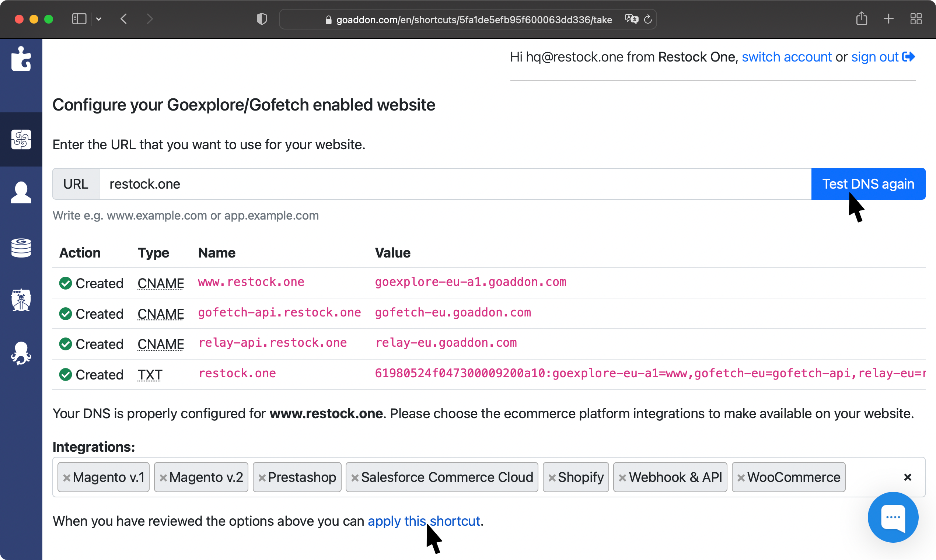Open the database stack sidebar icon
Screen dimensions: 936x560
point(21,248)
